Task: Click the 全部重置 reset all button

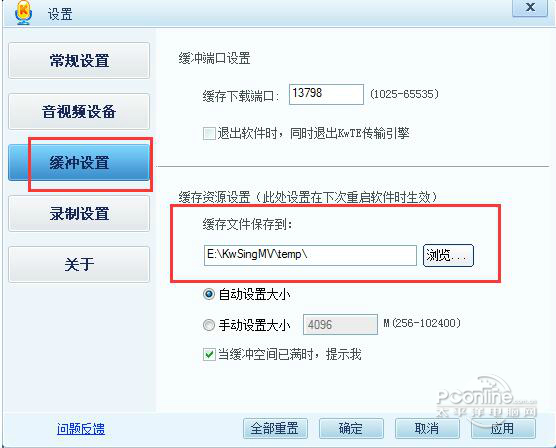Action: 275,428
